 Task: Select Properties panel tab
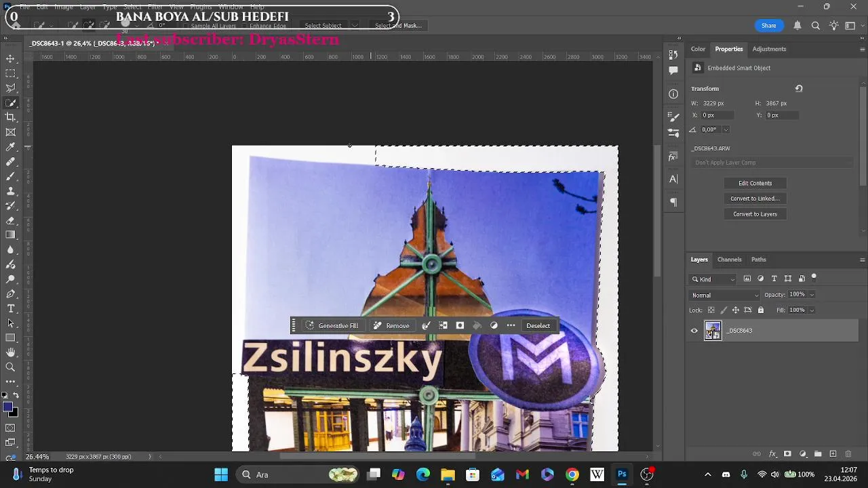pos(729,49)
